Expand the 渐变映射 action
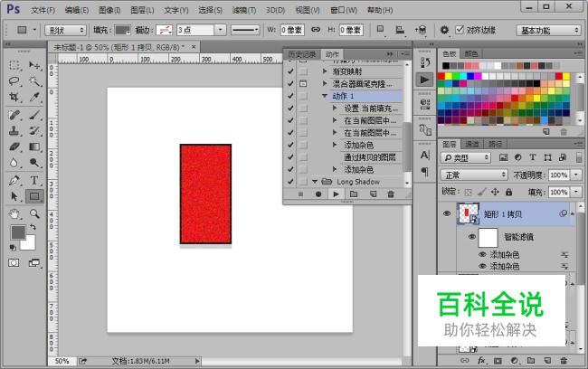 (x=325, y=71)
